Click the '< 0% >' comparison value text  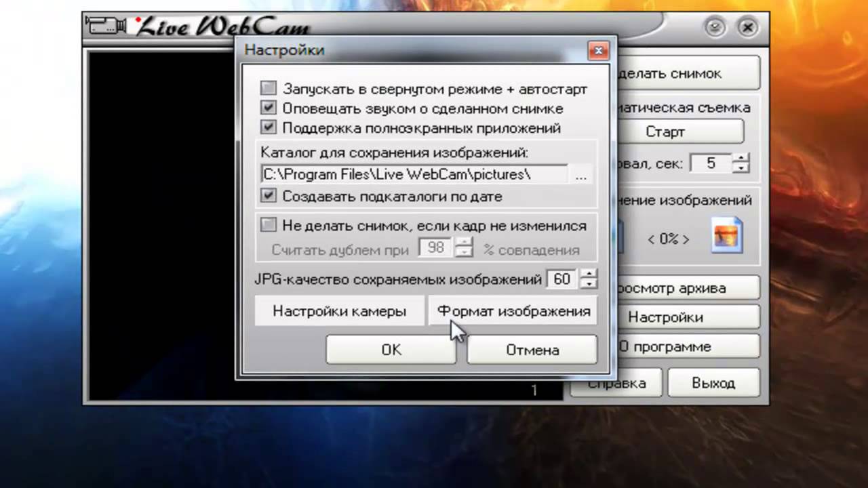coord(668,239)
